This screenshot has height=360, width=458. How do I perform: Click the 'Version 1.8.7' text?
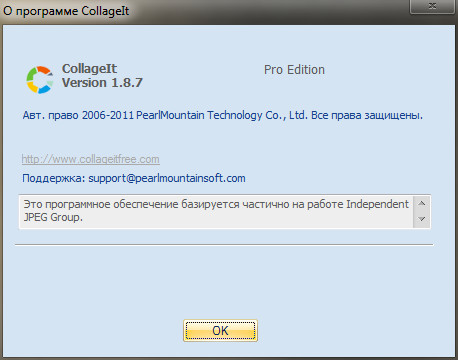coord(102,83)
